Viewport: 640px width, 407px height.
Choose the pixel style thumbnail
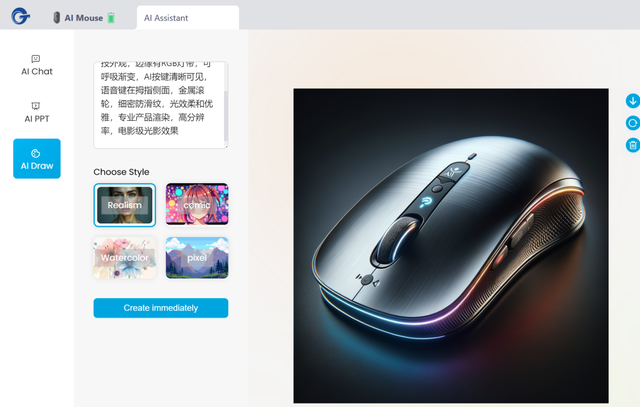pos(197,258)
